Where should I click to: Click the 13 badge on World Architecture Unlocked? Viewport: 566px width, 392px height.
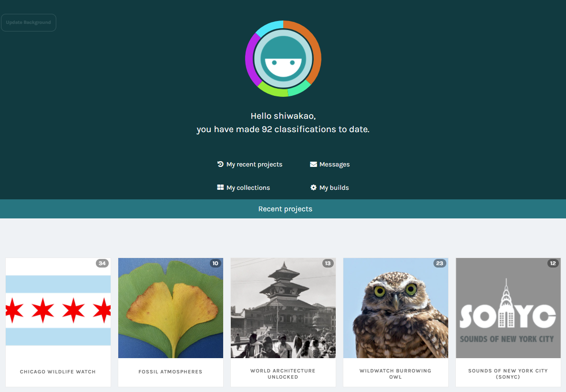tap(328, 263)
